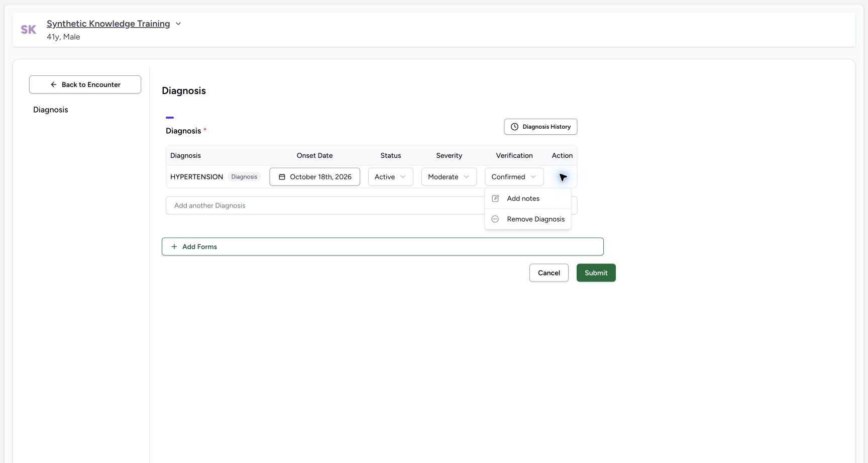Go back using Back to Encounter button

pyautogui.click(x=85, y=84)
